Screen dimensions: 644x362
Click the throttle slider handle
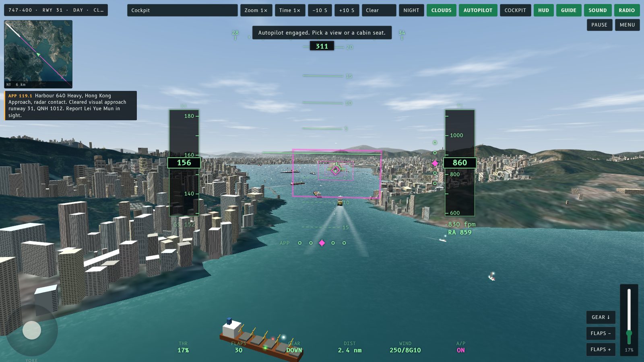coord(629,333)
